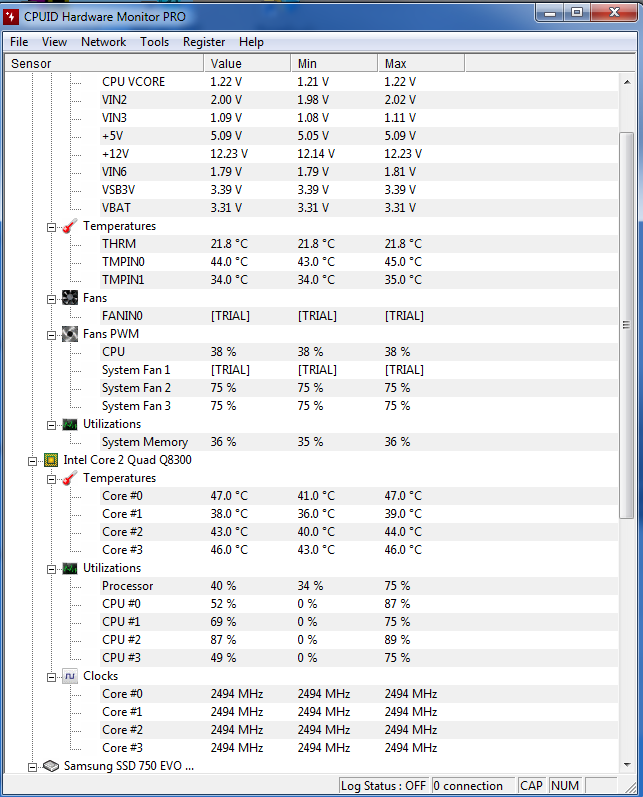Click the Samsung SSD 750 EVO drive icon
The image size is (643, 797).
point(51,766)
